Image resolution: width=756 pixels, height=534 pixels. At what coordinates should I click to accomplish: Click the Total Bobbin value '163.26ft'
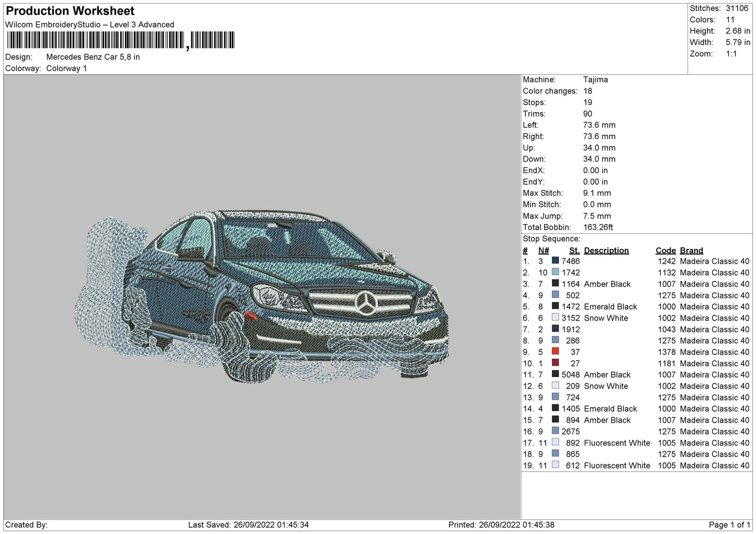598,227
